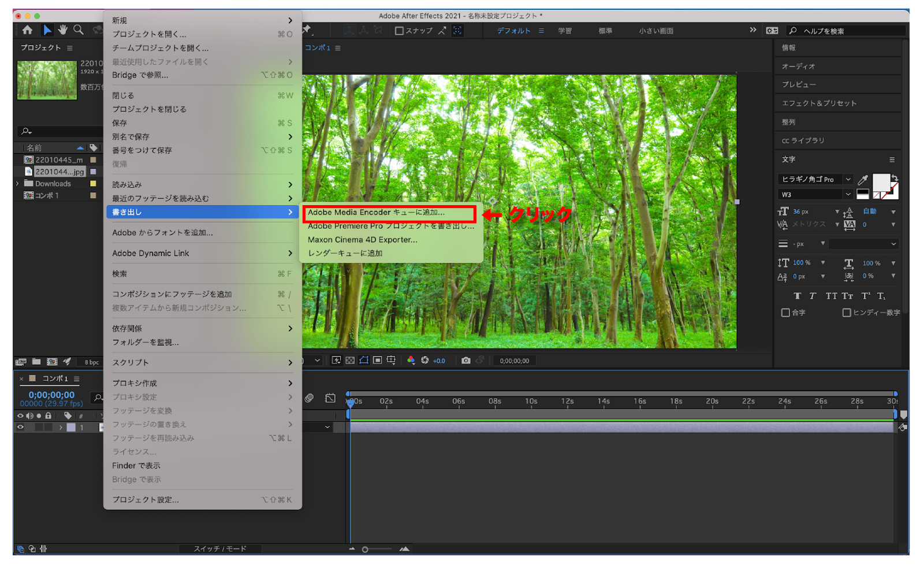The width and height of the screenshot is (924, 568).
Task: Activate the Hand tool
Action: (62, 29)
